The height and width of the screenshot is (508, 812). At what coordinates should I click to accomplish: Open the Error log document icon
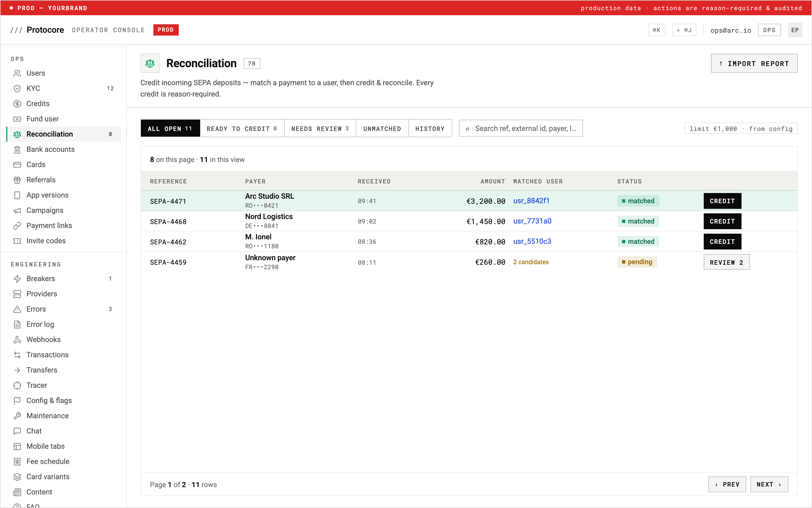click(17, 324)
